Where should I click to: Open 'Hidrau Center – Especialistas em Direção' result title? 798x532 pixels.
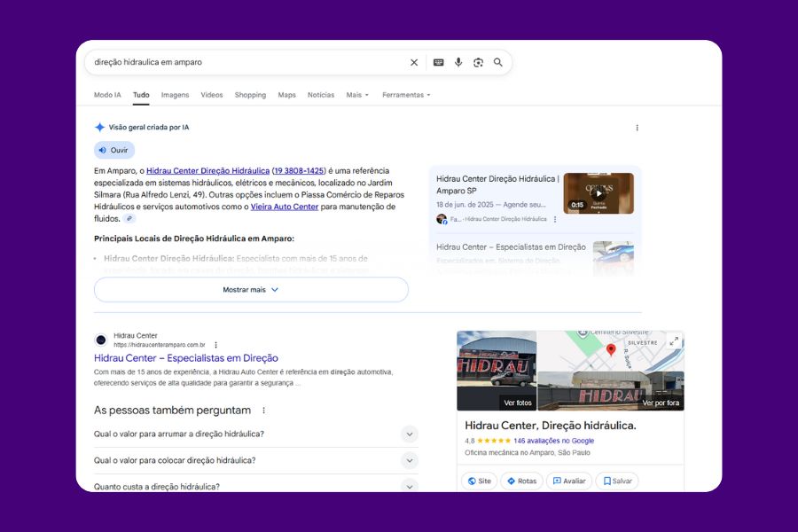click(186, 358)
